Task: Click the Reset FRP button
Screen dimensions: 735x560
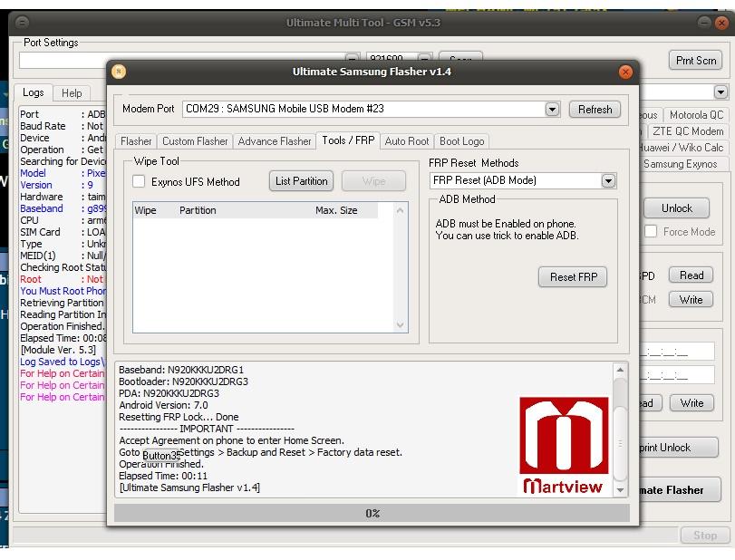Action: tap(574, 277)
